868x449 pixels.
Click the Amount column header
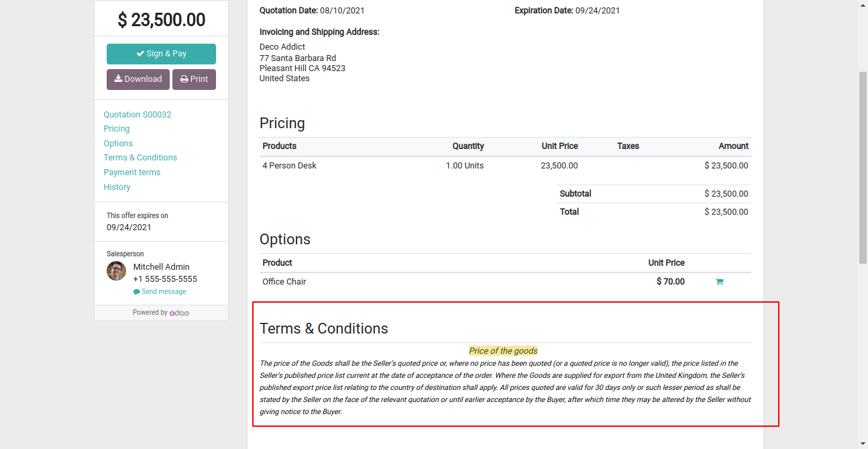pos(734,146)
